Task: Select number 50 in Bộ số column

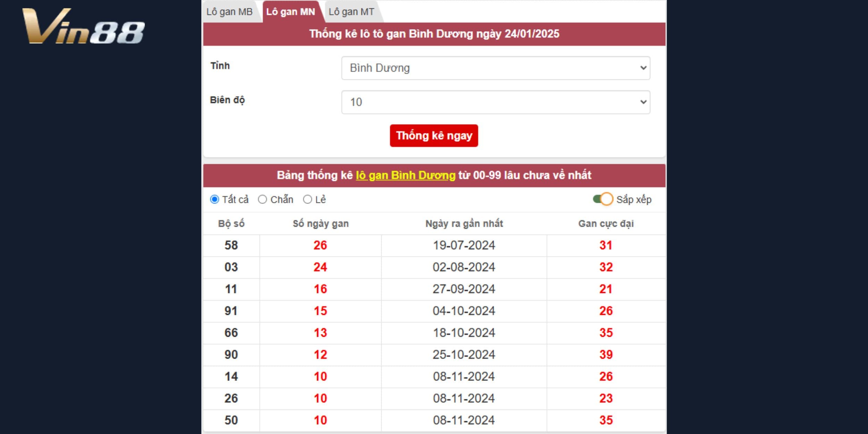Action: click(231, 420)
